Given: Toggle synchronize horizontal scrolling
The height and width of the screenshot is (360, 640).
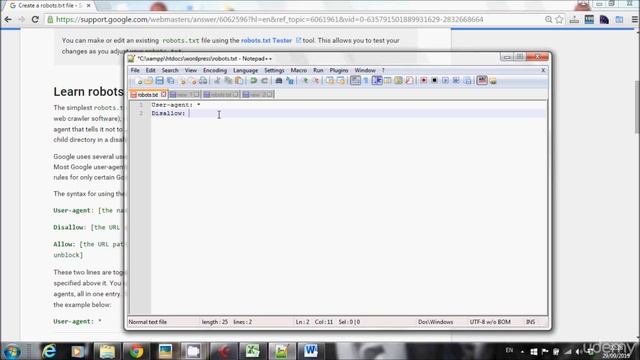Looking at the screenshot, I should (341, 81).
